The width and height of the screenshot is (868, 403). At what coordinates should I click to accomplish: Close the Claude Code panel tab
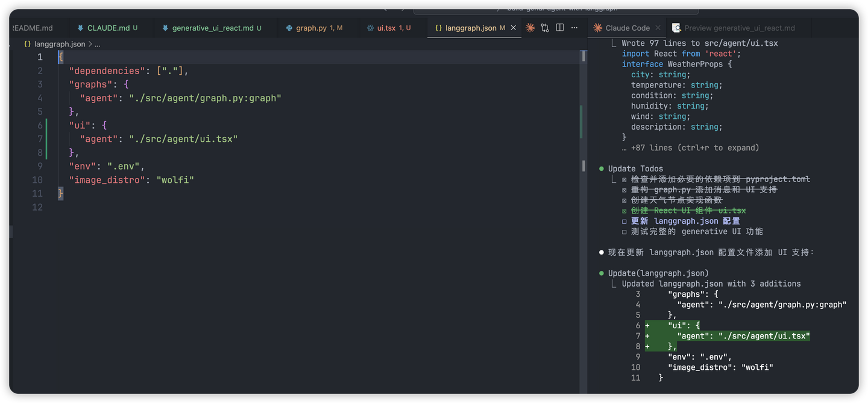pyautogui.click(x=658, y=28)
